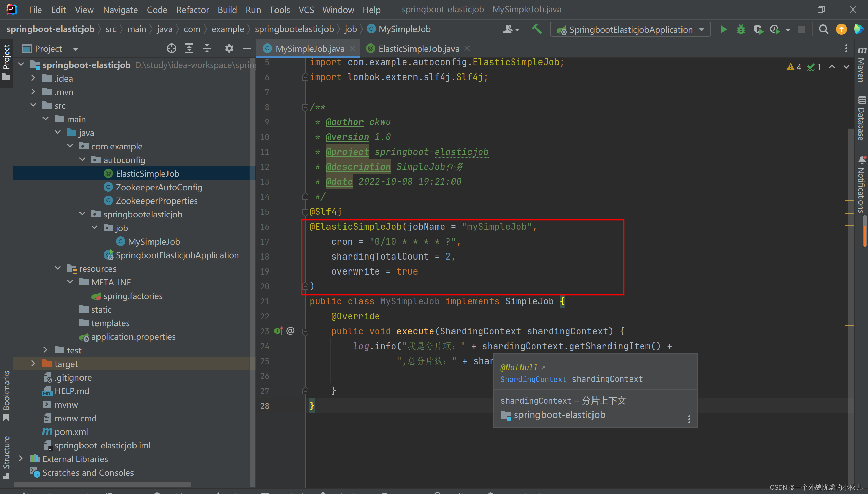Screen dimensions: 868x494
Task: Go to next highlighted error arrow
Action: (x=846, y=67)
